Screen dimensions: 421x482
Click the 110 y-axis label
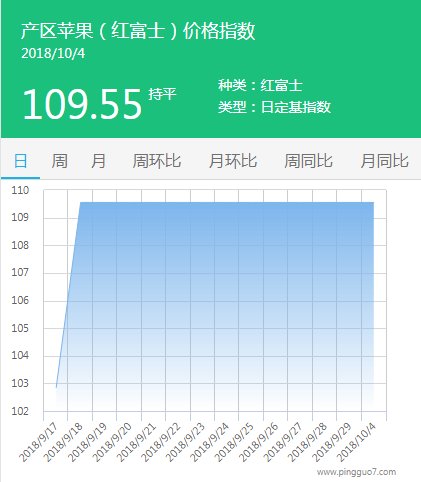pyautogui.click(x=20, y=190)
